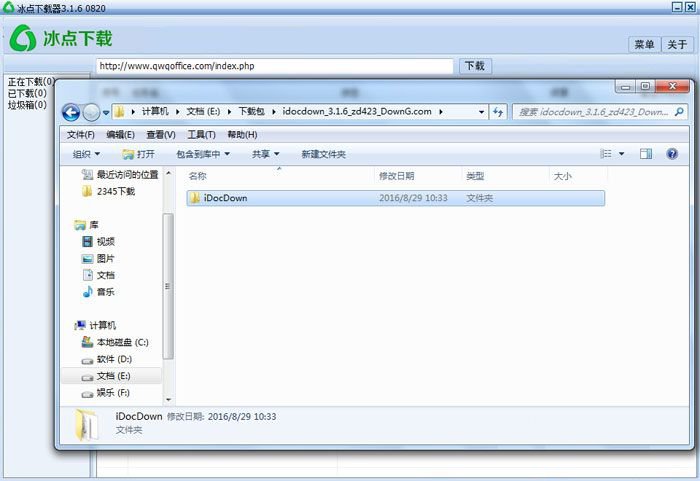Click idocdown_3.1.6_zd423_DownG.com breadcrumb segment

click(x=357, y=111)
